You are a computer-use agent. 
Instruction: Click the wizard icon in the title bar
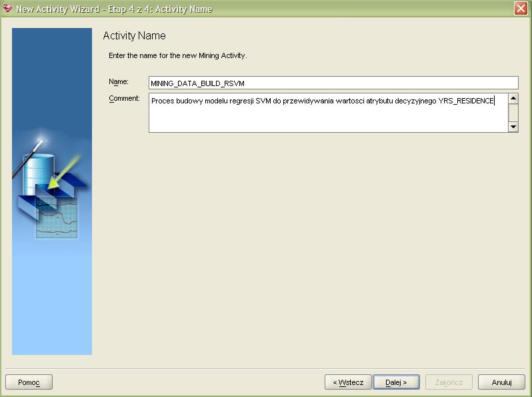coord(7,9)
